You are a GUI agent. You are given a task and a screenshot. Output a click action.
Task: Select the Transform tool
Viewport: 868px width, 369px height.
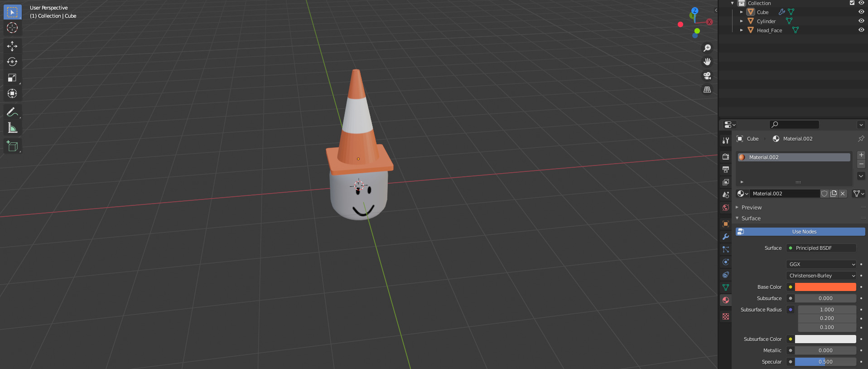click(12, 93)
